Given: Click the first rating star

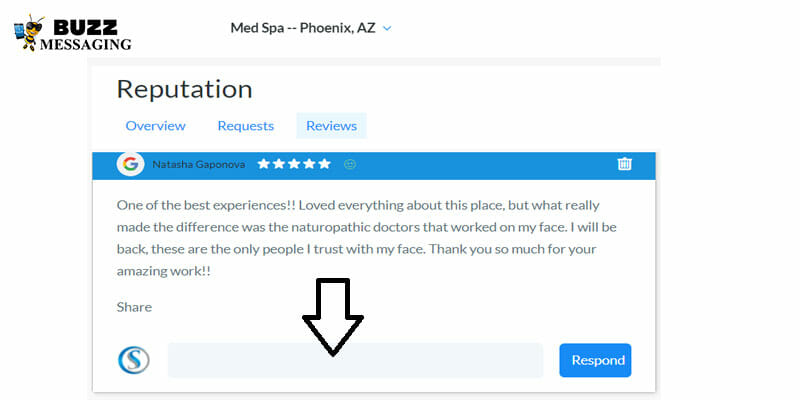Looking at the screenshot, I should (263, 164).
